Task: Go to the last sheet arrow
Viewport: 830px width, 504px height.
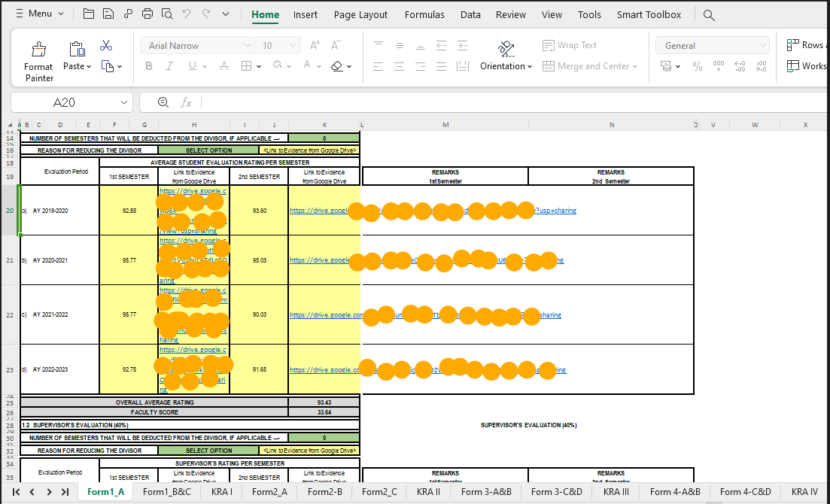Action: (65, 492)
